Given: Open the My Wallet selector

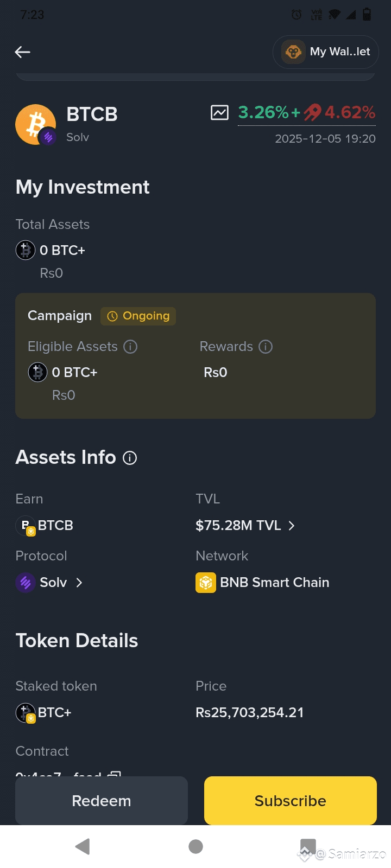Looking at the screenshot, I should pos(326,52).
